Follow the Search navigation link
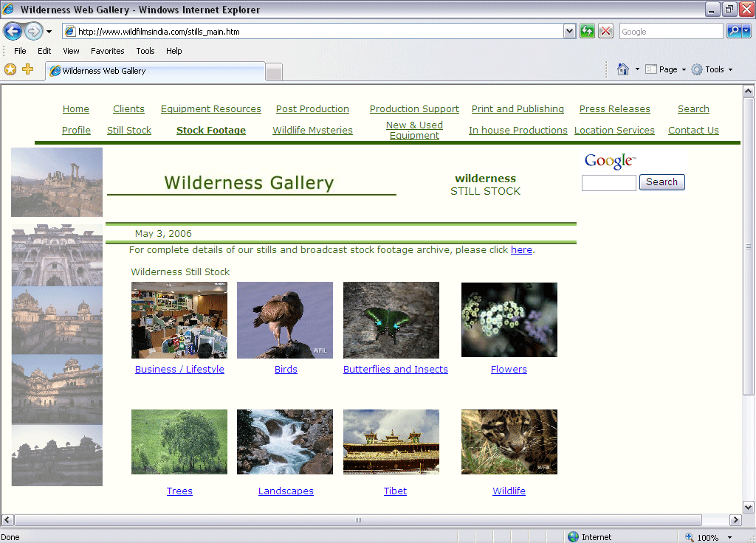The height and width of the screenshot is (543, 756). point(693,109)
